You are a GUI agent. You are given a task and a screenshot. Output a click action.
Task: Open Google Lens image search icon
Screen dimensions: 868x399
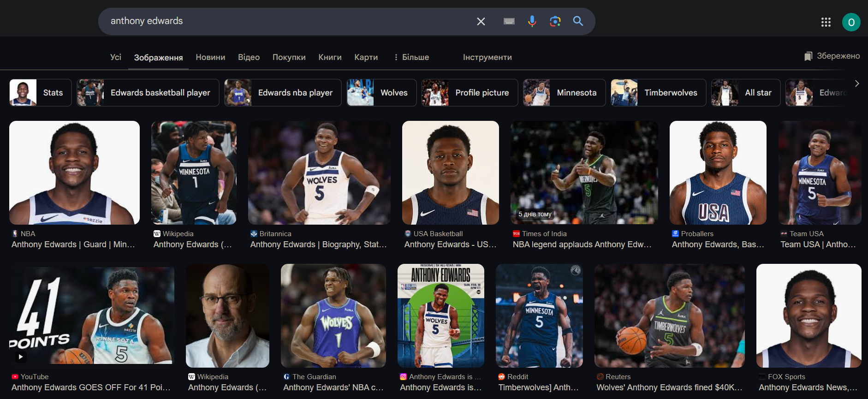coord(555,21)
